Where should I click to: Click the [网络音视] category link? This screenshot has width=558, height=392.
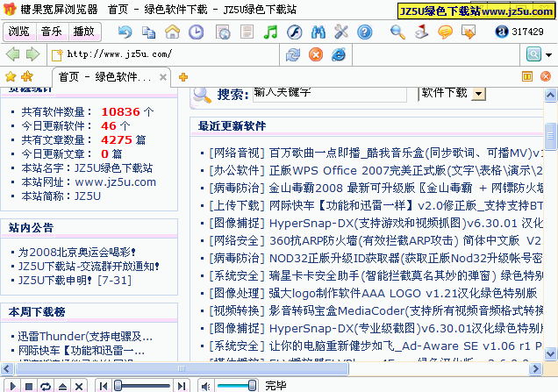[237, 153]
